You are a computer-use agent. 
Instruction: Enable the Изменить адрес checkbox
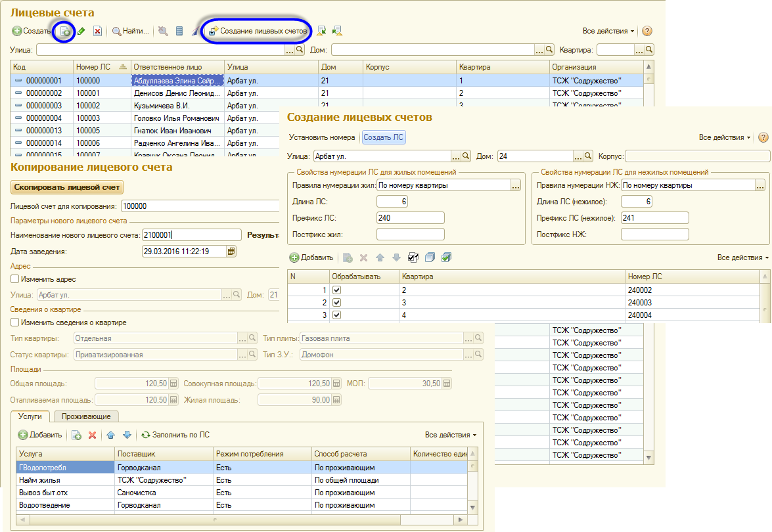[x=14, y=279]
